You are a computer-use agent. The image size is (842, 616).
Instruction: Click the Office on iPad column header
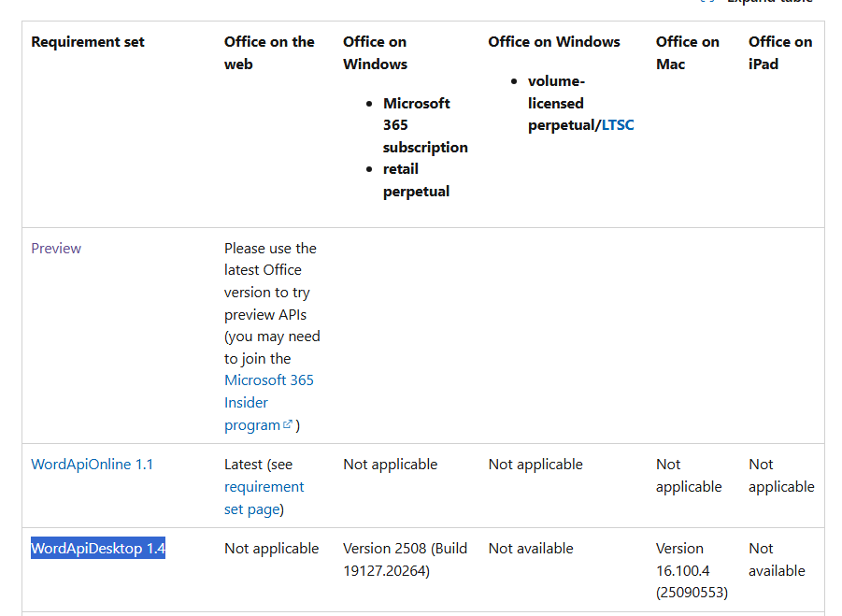[780, 53]
